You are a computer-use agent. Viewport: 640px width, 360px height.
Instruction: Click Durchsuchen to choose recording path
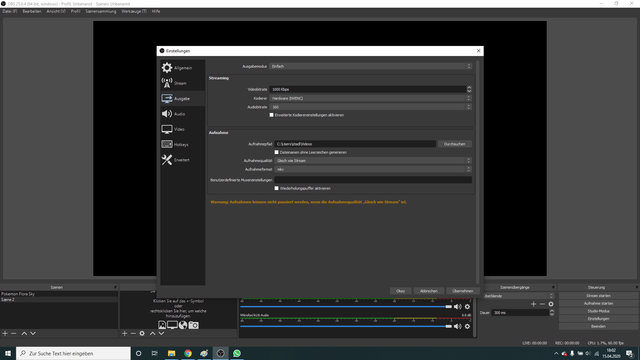(454, 144)
